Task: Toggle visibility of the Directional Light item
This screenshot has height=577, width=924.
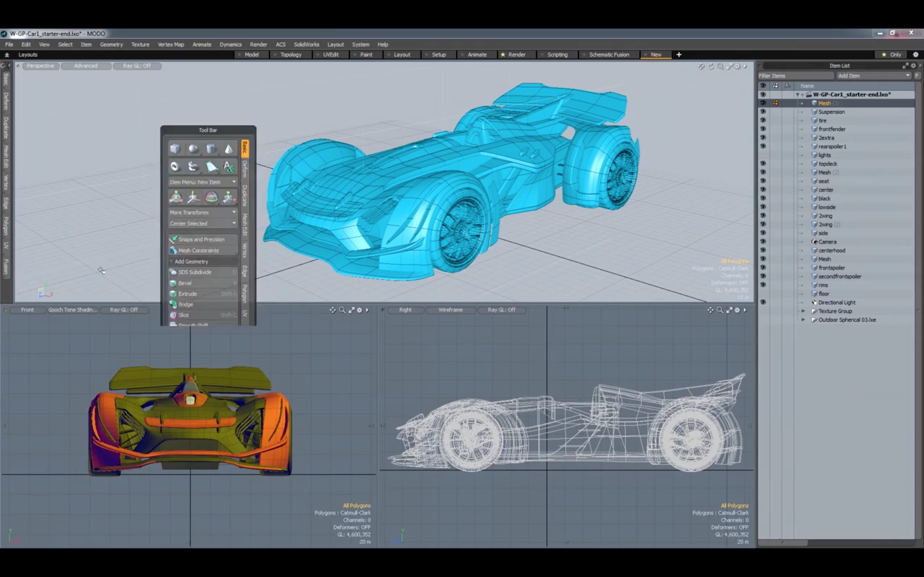Action: [763, 302]
